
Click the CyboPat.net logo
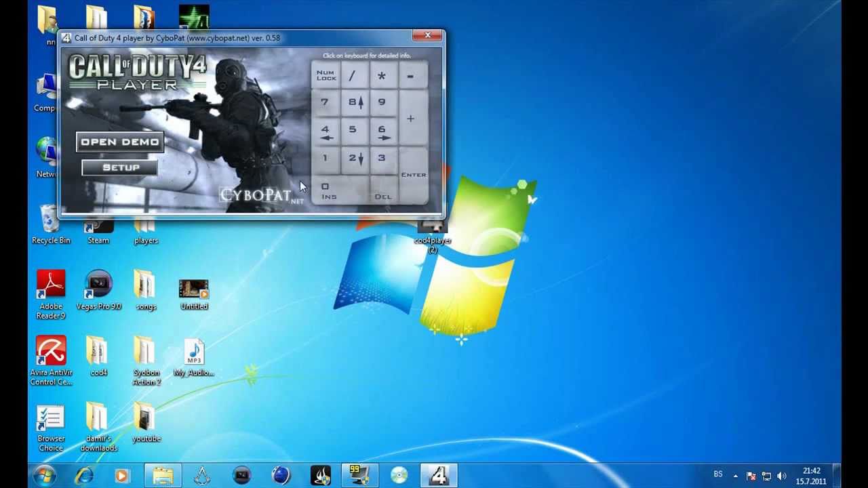261,195
